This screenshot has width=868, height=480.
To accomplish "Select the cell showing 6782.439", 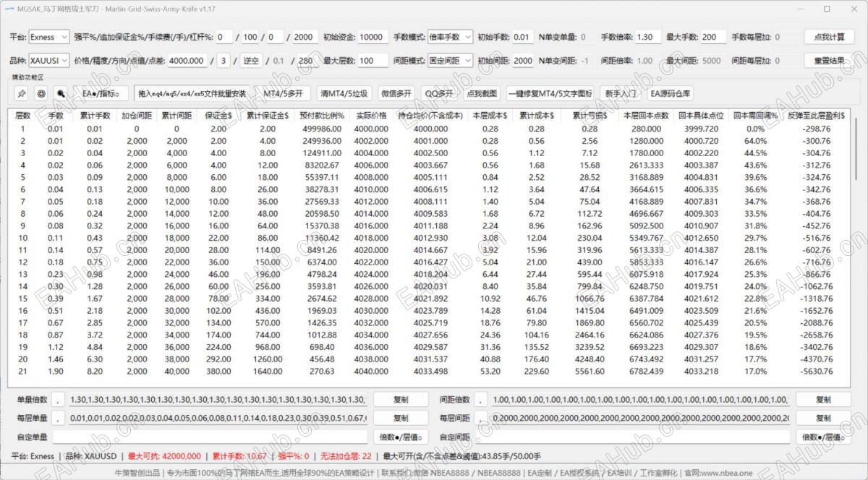I will (646, 372).
